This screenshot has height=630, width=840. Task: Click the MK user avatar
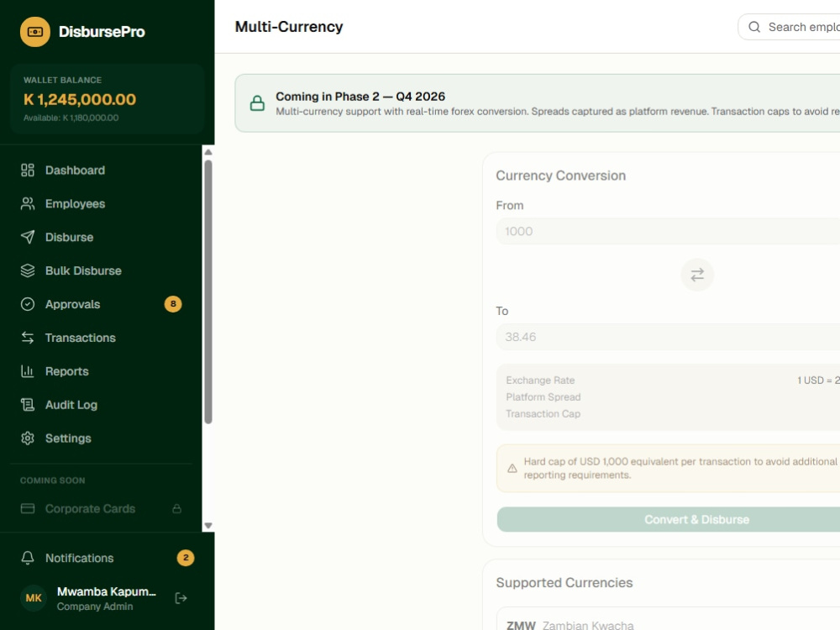click(x=34, y=598)
